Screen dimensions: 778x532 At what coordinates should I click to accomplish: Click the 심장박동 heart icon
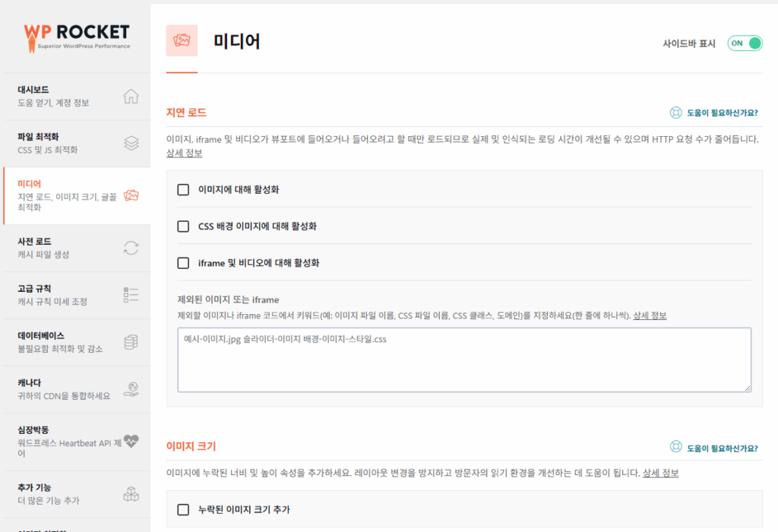pos(131,439)
